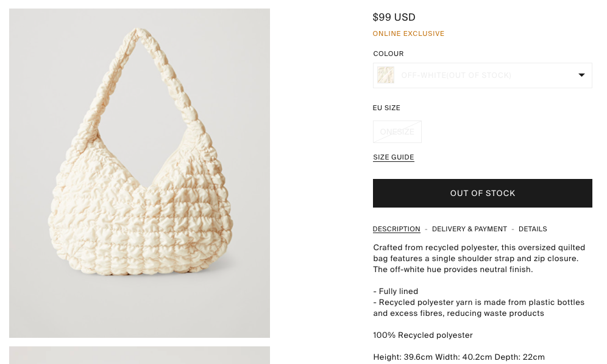This screenshot has height=364, width=607.
Task: Click the EU SIZE heading
Action: tap(386, 108)
